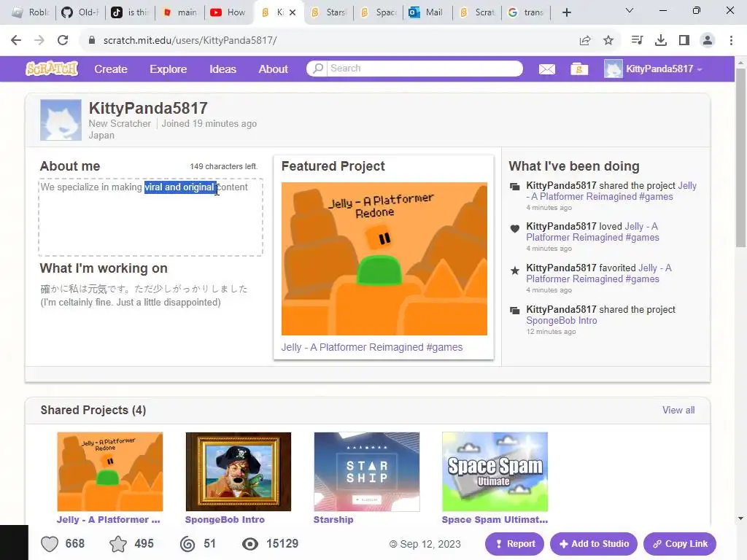This screenshot has height=560, width=747.
Task: Open the media control playlist icon
Action: point(637,41)
